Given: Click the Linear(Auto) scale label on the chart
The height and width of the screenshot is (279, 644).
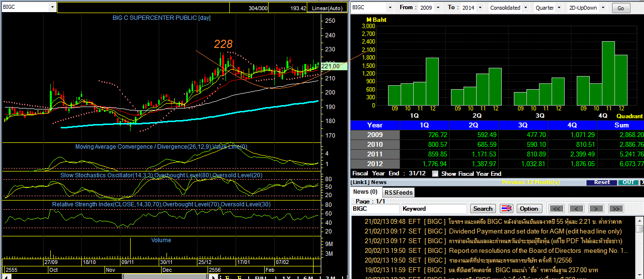Looking at the screenshot, I should point(328,8).
